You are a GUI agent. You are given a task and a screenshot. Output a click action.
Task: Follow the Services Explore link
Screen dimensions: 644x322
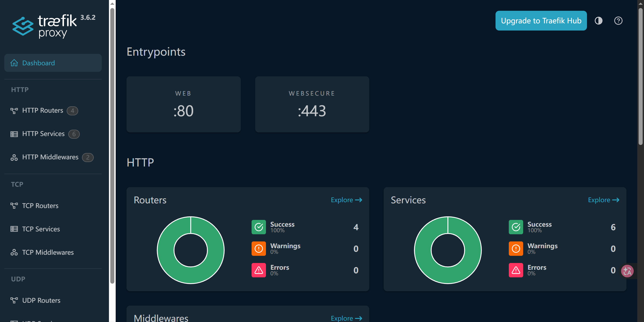pyautogui.click(x=604, y=200)
